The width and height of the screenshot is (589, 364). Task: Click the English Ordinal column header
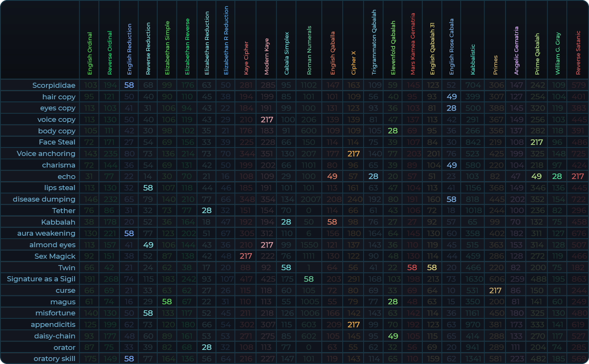(x=90, y=53)
